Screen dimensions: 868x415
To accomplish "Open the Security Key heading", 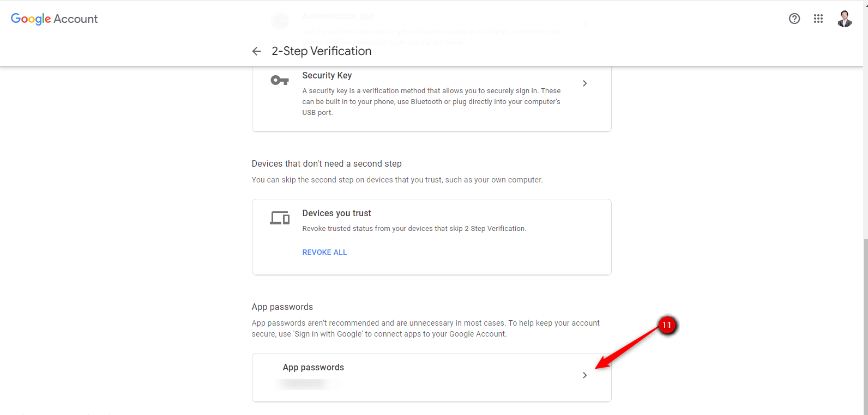I will (327, 76).
